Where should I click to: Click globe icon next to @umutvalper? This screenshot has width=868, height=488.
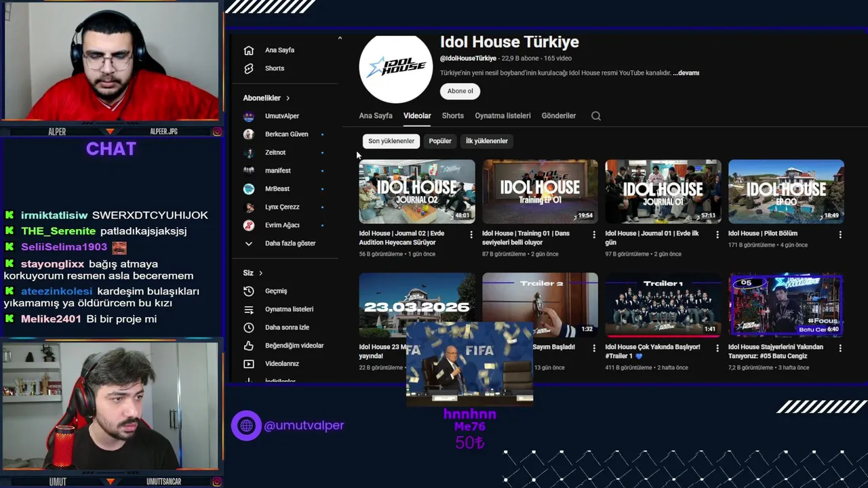point(246,426)
